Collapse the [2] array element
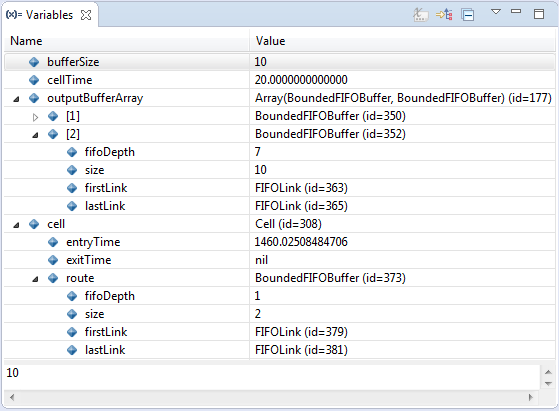Screen dimensions: 559x411 pos(35,135)
